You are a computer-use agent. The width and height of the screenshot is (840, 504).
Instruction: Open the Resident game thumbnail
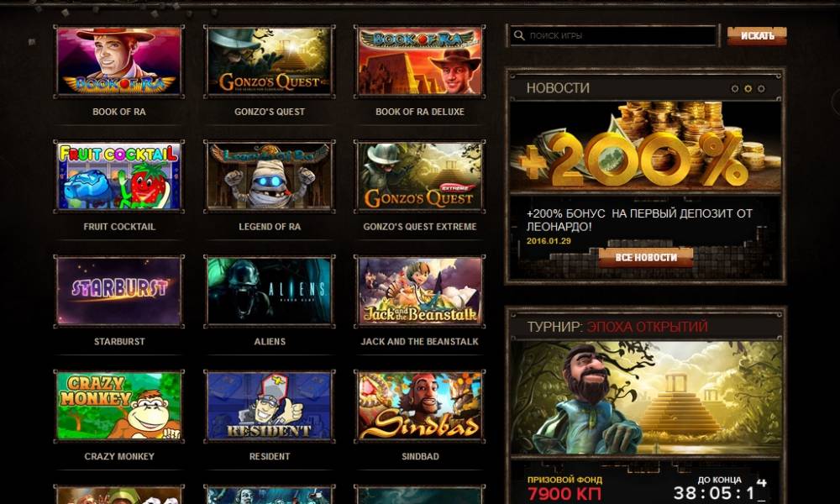point(270,406)
